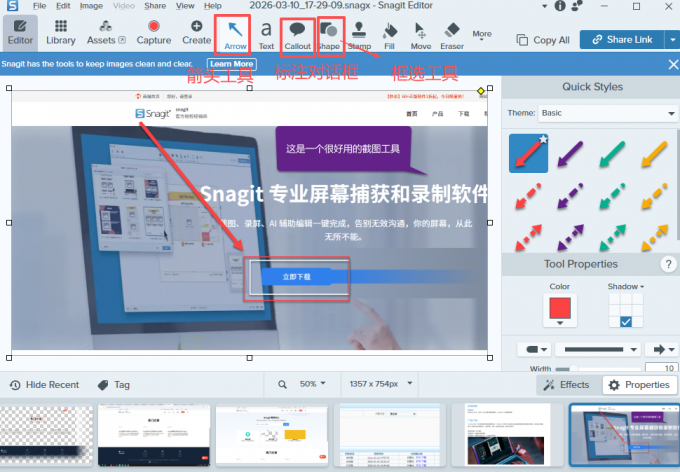The width and height of the screenshot is (680, 472).
Task: Click the Width value field
Action: [x=661, y=367]
